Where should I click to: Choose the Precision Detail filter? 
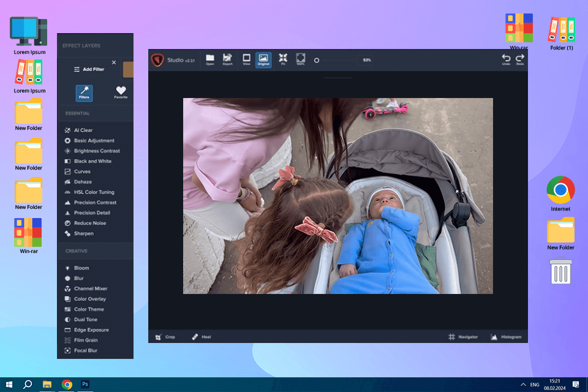(88, 213)
